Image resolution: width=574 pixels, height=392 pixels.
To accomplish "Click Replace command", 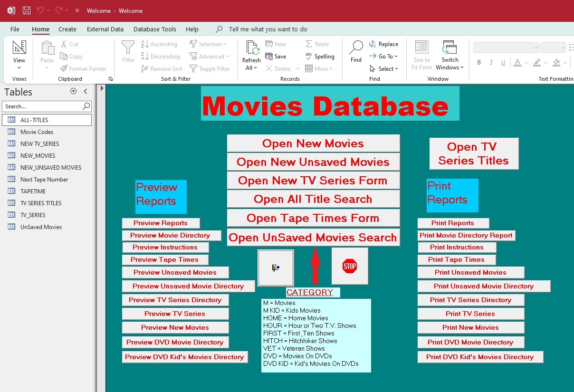I will pyautogui.click(x=384, y=44).
